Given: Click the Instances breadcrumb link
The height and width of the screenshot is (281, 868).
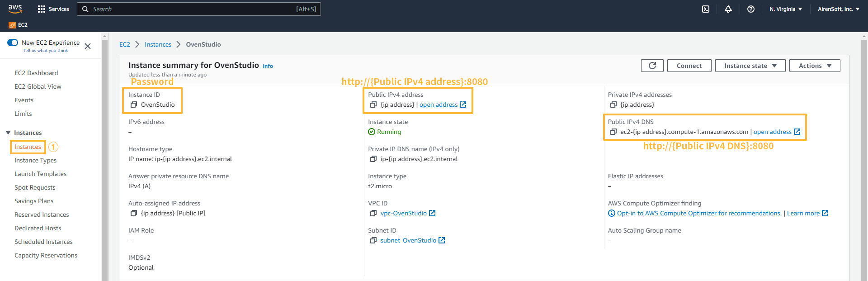Looking at the screenshot, I should [x=158, y=44].
